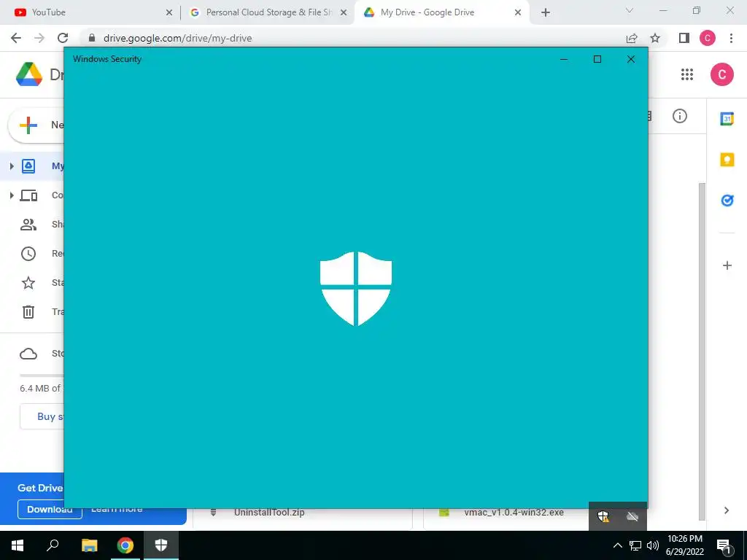Go back in Chrome

[16, 38]
